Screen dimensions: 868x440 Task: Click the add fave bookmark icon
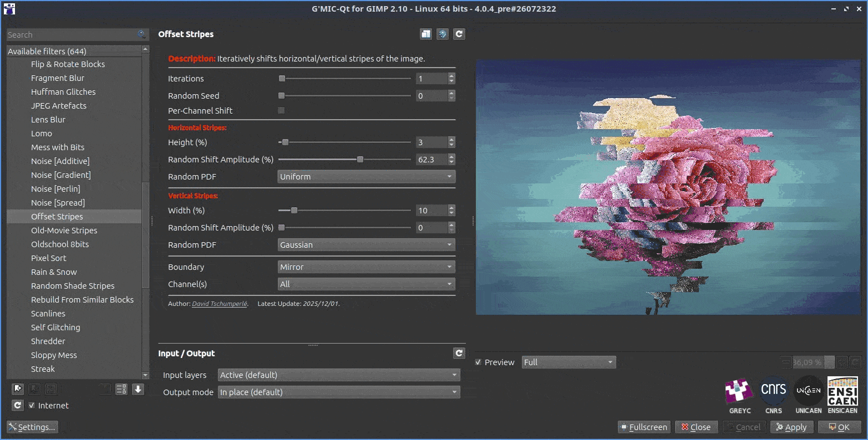tap(18, 389)
